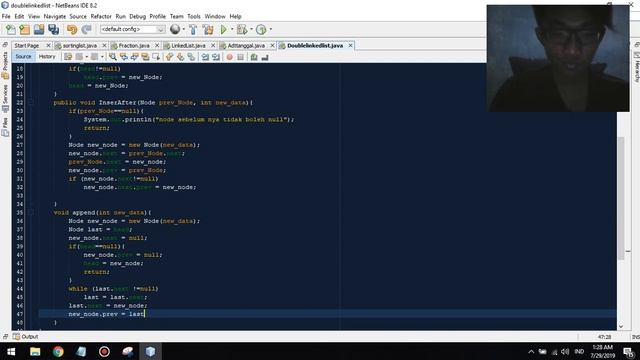Click the Redo arrow icon
The image size is (640, 360).
(86, 29)
